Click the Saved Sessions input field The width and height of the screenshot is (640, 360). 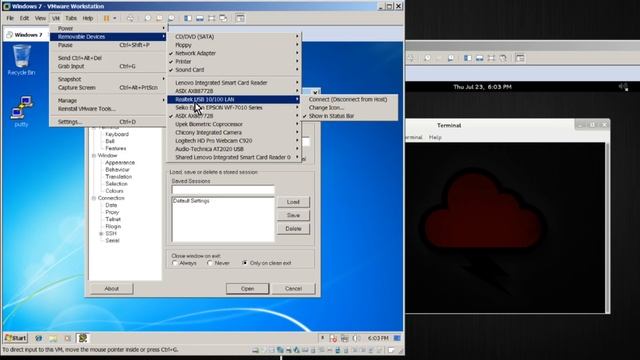click(223, 190)
